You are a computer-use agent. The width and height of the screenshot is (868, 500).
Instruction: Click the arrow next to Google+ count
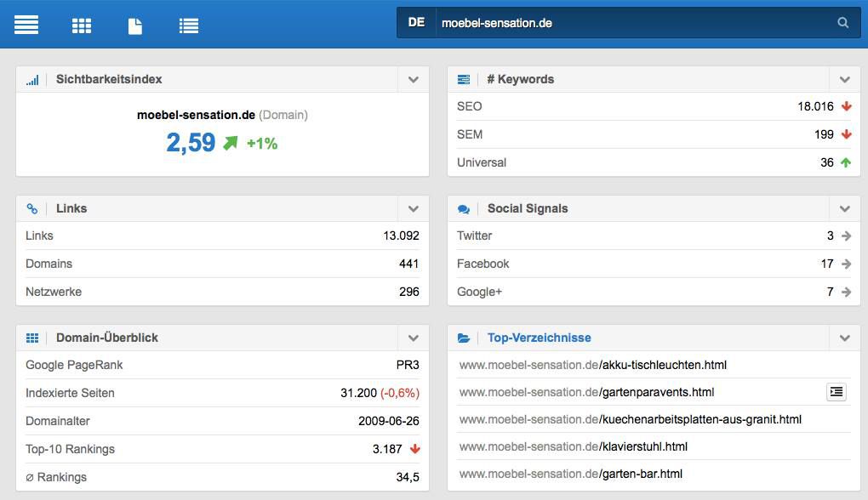[x=846, y=293]
